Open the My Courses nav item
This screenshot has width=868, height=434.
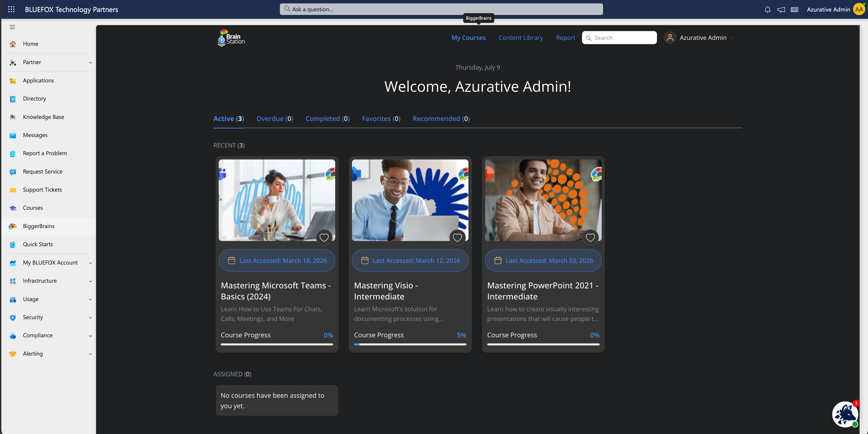point(468,38)
